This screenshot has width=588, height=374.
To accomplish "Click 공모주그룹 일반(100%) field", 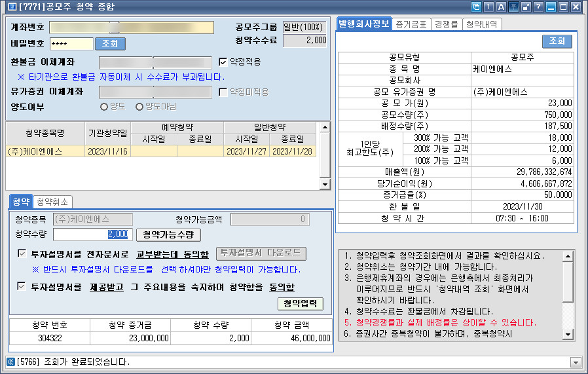I will (x=305, y=27).
